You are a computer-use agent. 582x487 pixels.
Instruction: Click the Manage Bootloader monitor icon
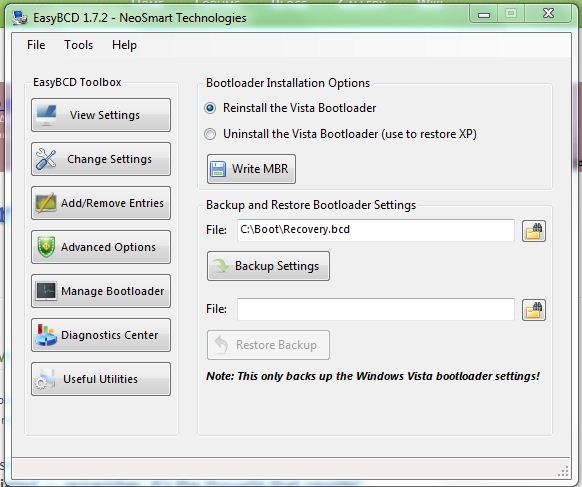[46, 291]
